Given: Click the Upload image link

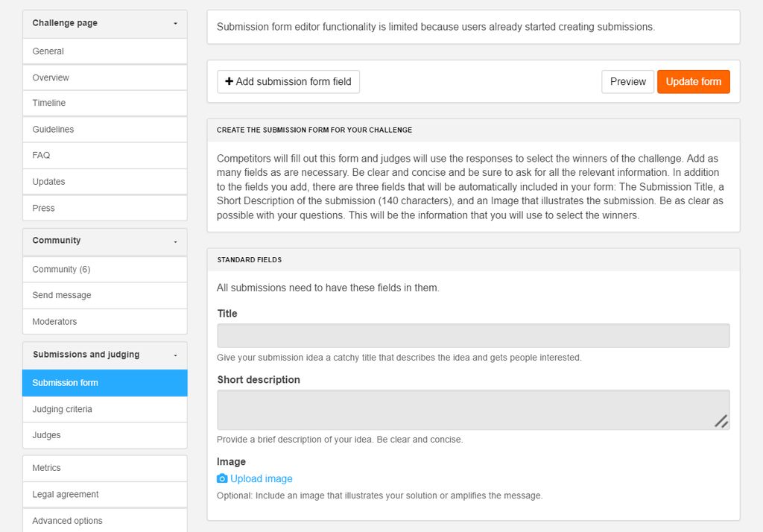Looking at the screenshot, I should [x=262, y=478].
